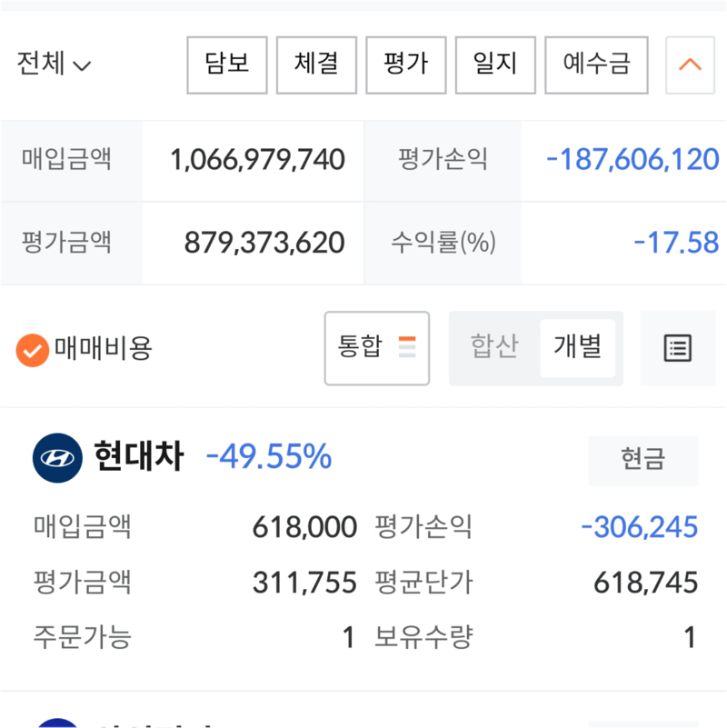Select total 수익률 value -17.58

click(x=676, y=243)
